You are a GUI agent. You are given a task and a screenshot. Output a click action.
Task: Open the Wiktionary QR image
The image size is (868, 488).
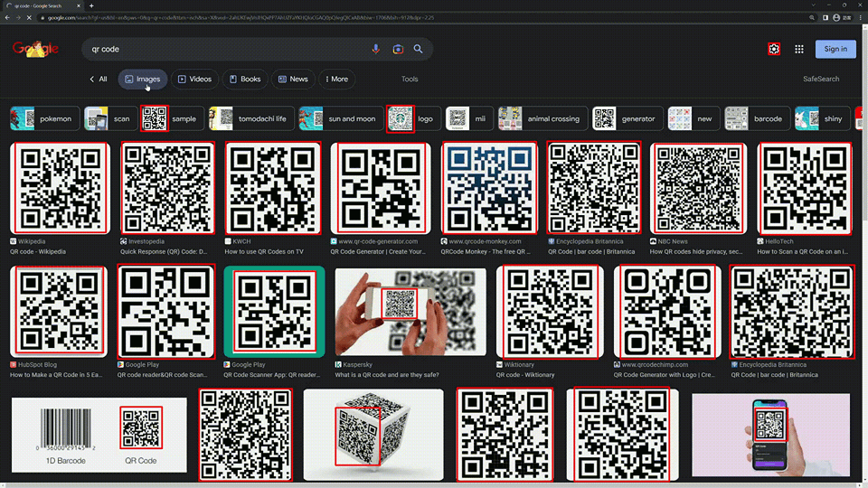[550, 311]
